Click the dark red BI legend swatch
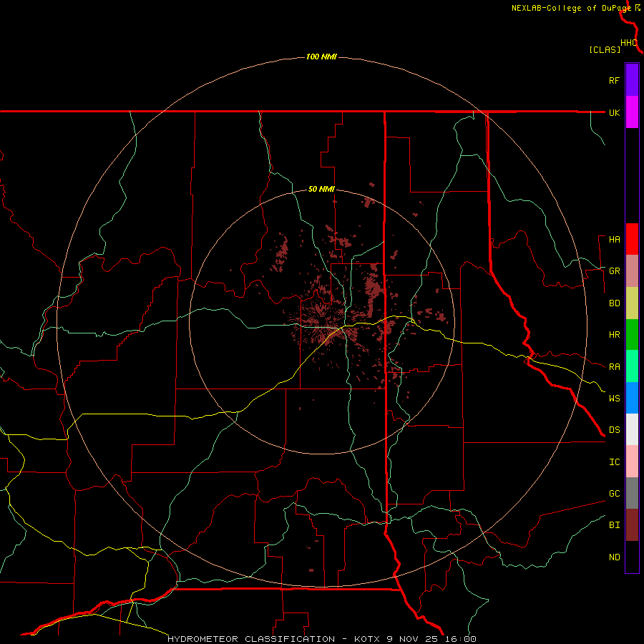The height and width of the screenshot is (644, 644). [x=632, y=525]
